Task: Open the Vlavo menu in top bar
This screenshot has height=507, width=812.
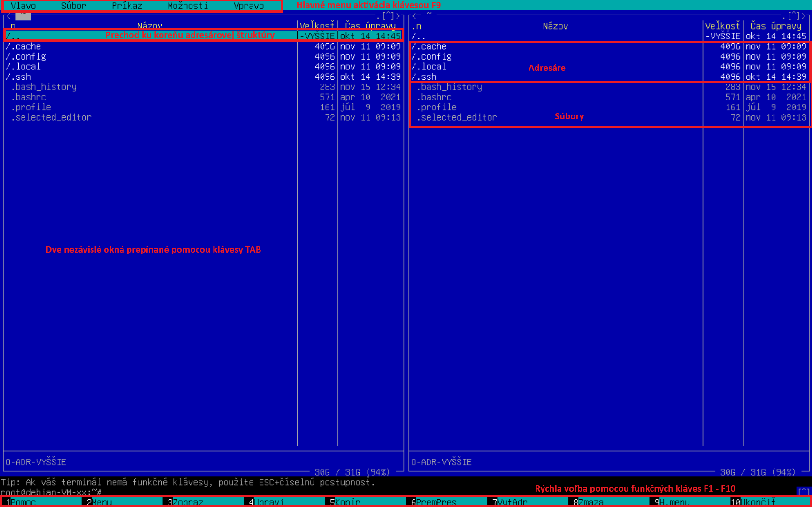Action: [x=23, y=6]
